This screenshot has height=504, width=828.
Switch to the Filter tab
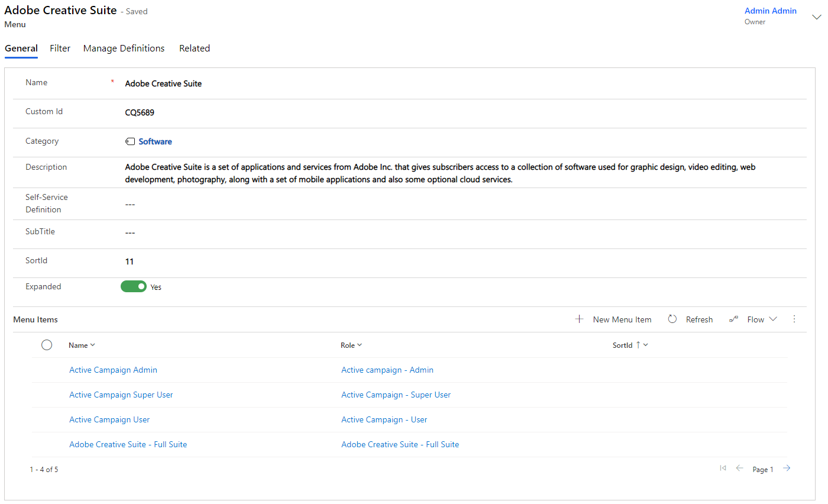60,49
